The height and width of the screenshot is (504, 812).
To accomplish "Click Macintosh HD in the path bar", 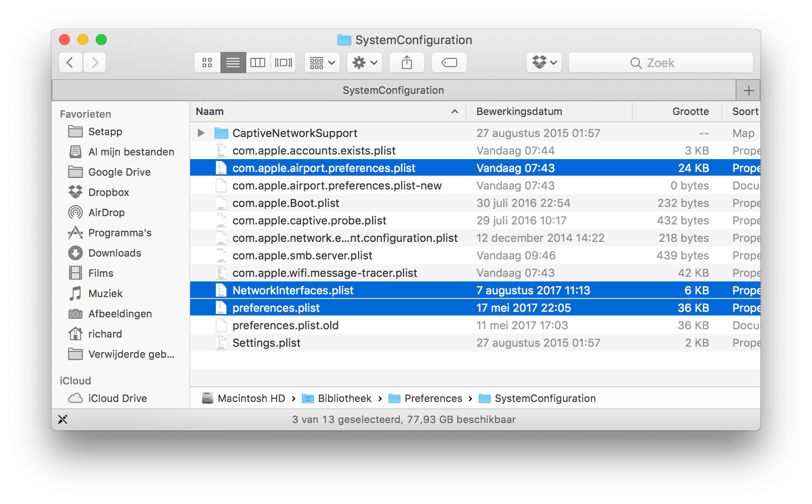I will pyautogui.click(x=244, y=399).
